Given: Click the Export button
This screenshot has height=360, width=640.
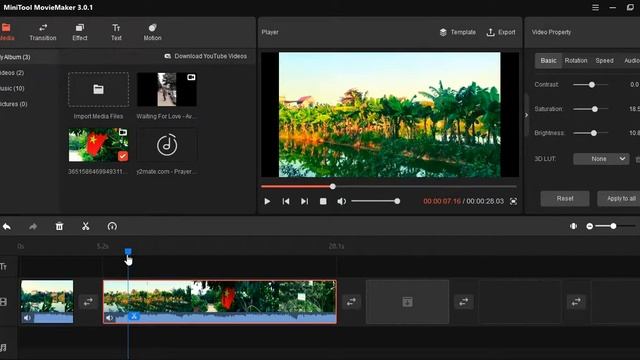Looking at the screenshot, I should coord(501,32).
